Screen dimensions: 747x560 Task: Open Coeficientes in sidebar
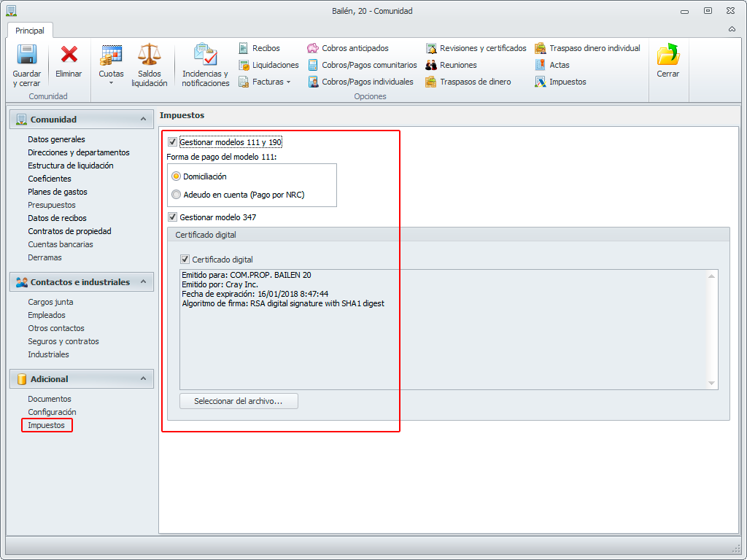[x=50, y=179]
